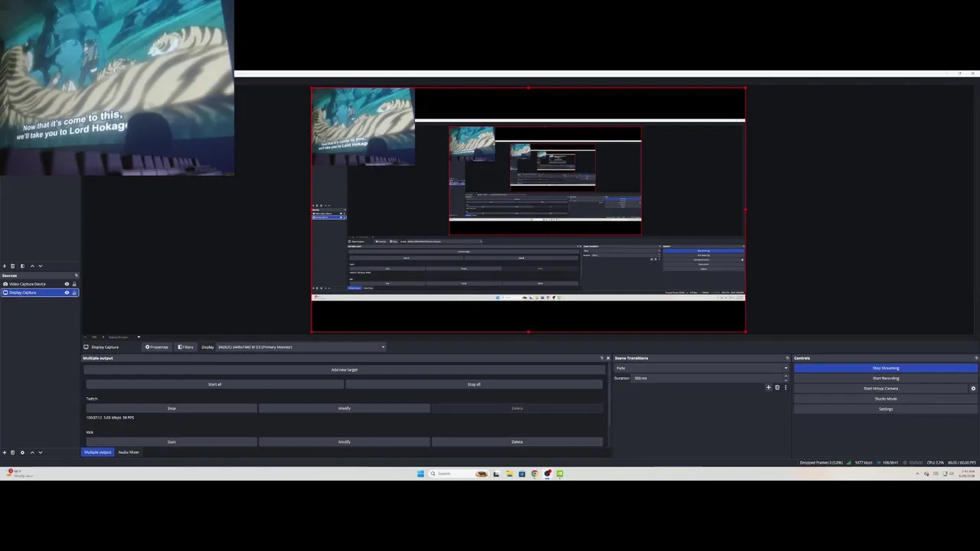Move source down with the bottom toolbar arrow

tap(40, 452)
